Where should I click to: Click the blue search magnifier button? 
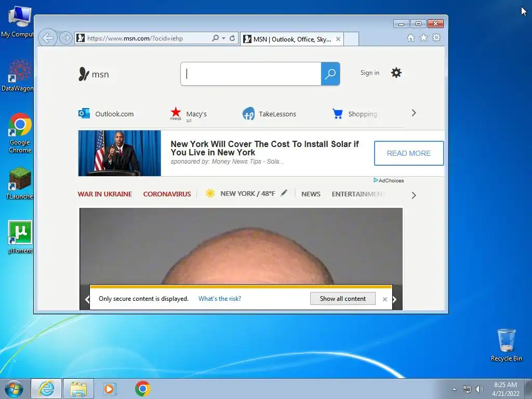tap(330, 74)
